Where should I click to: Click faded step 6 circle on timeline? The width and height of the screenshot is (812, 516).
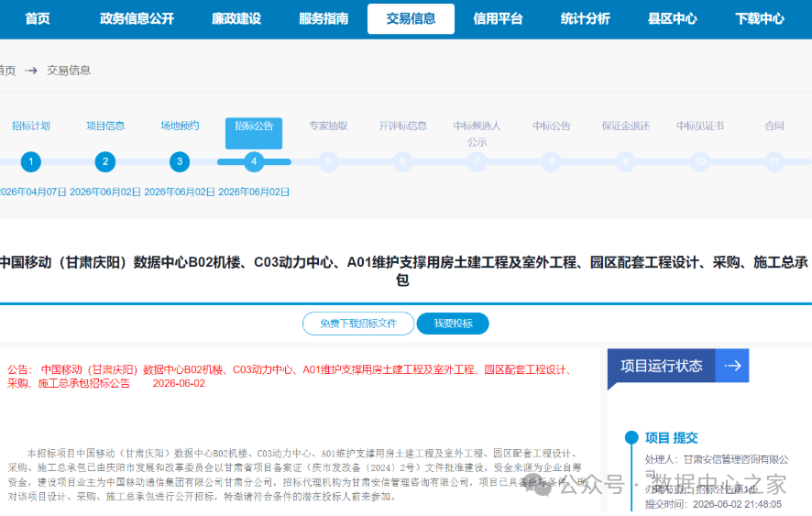(x=402, y=161)
